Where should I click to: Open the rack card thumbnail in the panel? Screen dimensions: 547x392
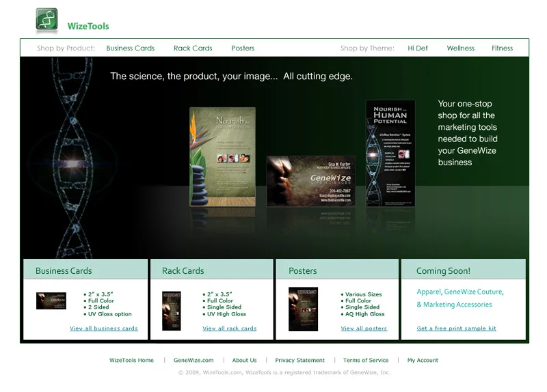(x=172, y=311)
